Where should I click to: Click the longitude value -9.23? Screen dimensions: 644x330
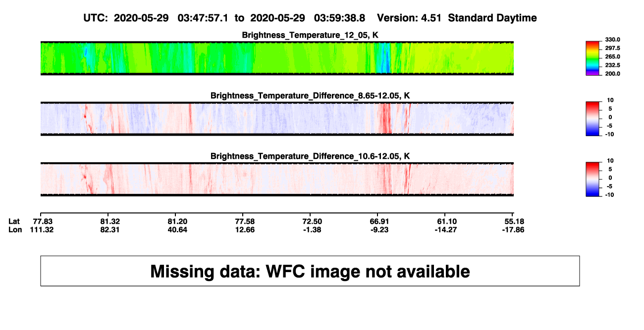pyautogui.click(x=380, y=230)
